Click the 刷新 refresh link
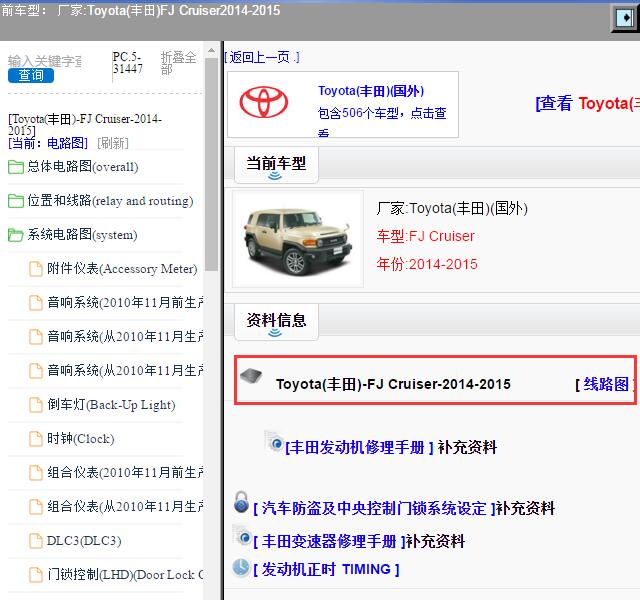The width and height of the screenshot is (640, 600). [113, 143]
